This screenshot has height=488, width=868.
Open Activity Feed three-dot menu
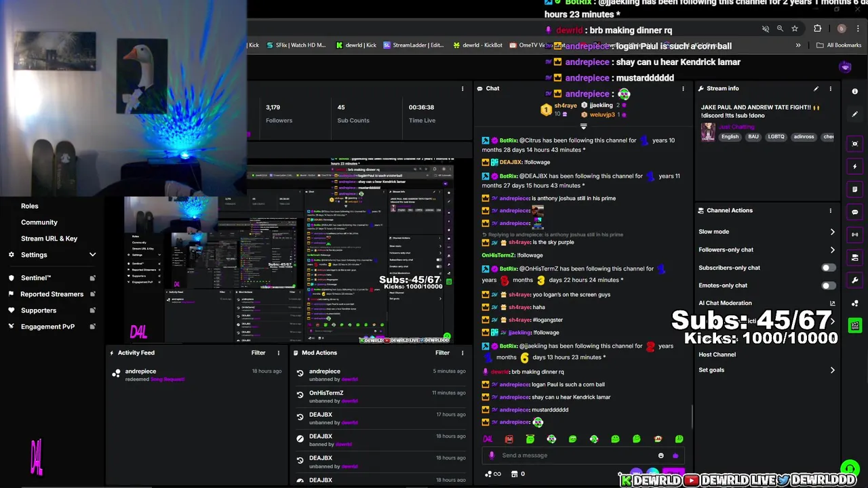278,352
